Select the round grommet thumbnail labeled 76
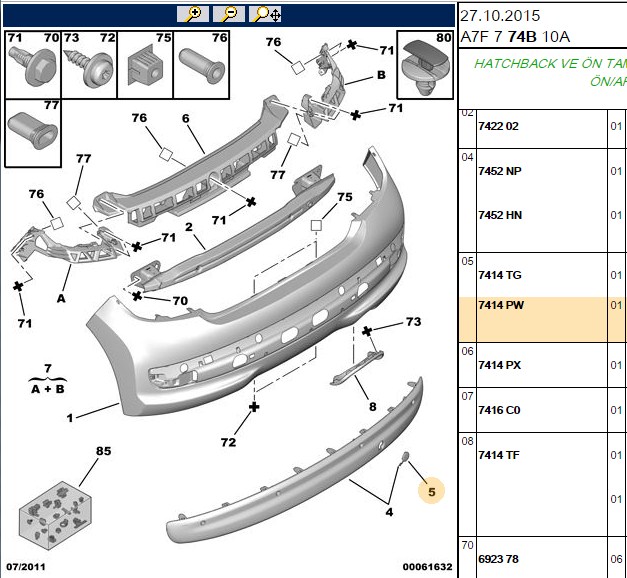This screenshot has height=578, width=627. tap(201, 65)
